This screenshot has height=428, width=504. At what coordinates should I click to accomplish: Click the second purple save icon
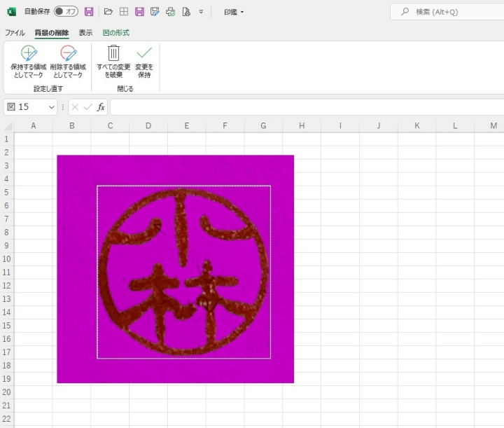tap(139, 12)
